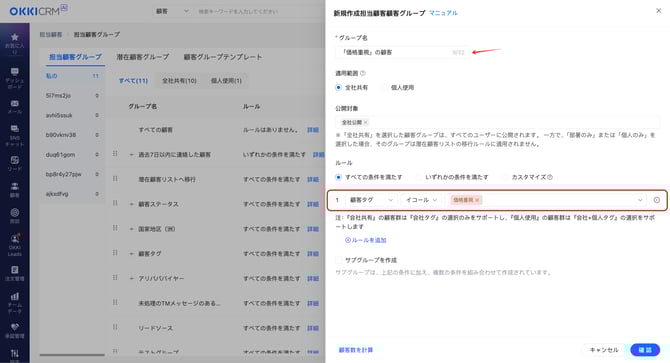Open the handshake icon in sidebar
Viewport: 670px width, 363px height.
pos(15,327)
